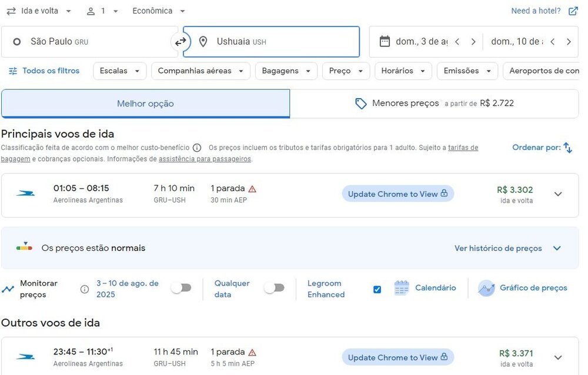Image resolution: width=588 pixels, height=375 pixels.
Task: Click Update Chrome to View on first flight
Action: tap(397, 194)
